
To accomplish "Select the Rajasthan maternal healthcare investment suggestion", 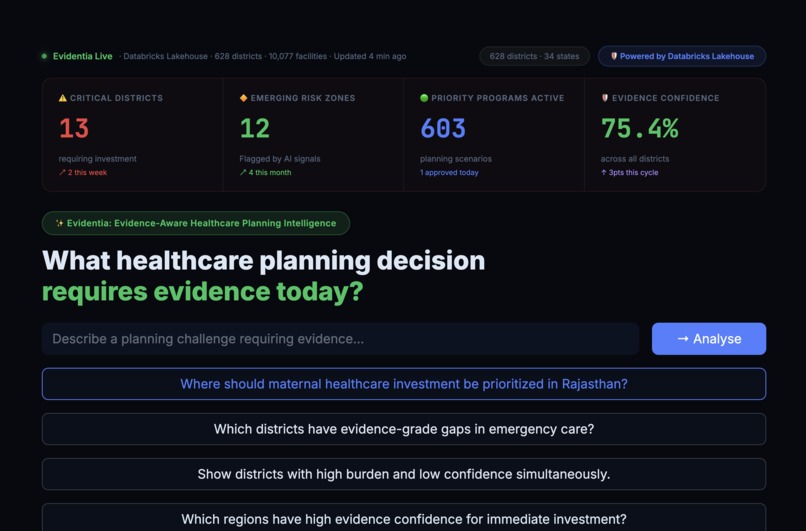I will tap(404, 384).
